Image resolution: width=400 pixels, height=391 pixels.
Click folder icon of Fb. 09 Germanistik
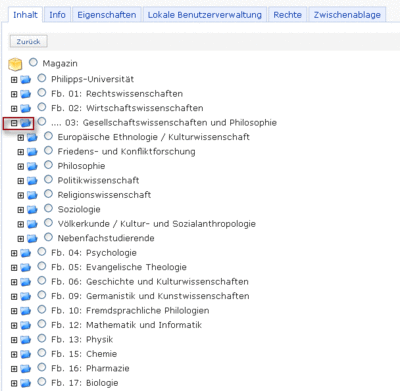25,297
